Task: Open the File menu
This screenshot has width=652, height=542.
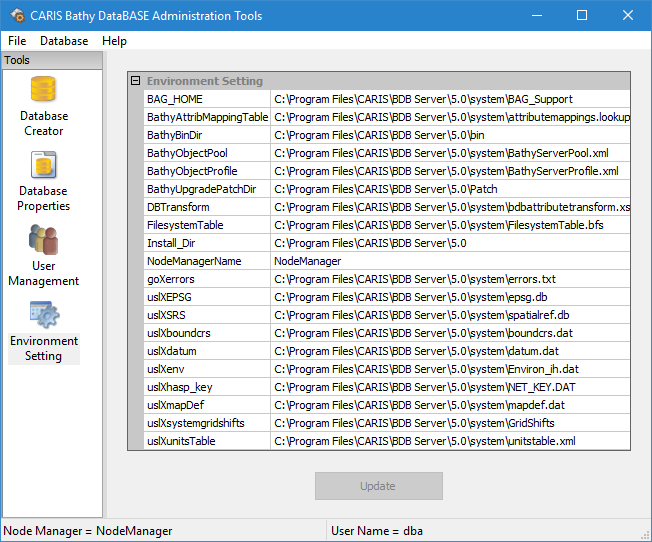Action: click(17, 41)
